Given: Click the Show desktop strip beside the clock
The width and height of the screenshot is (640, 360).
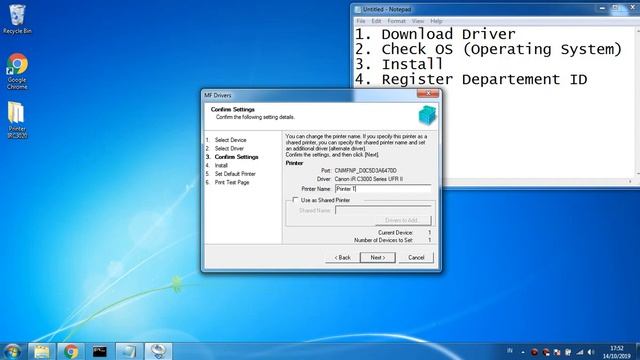Looking at the screenshot, I should 637,352.
